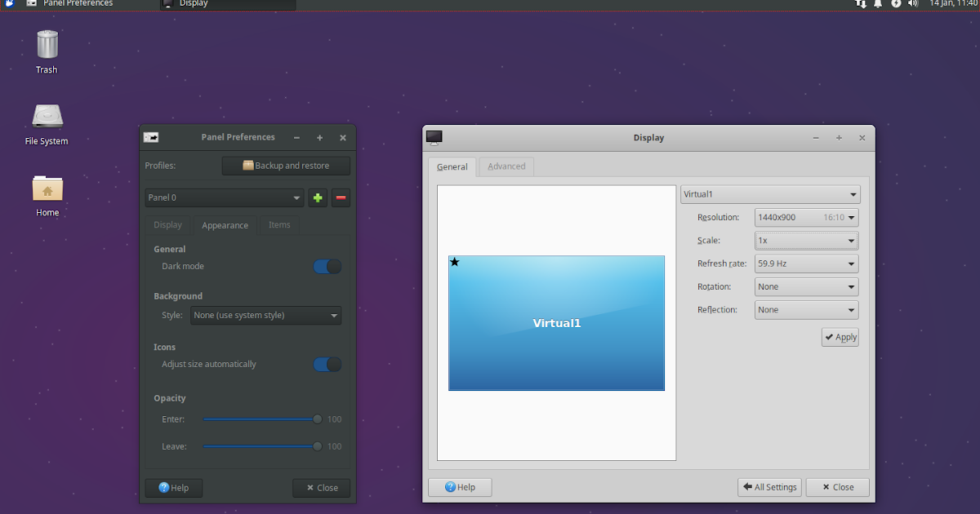Click the notification bell in the system tray
This screenshot has height=514, width=980.
pos(877,4)
